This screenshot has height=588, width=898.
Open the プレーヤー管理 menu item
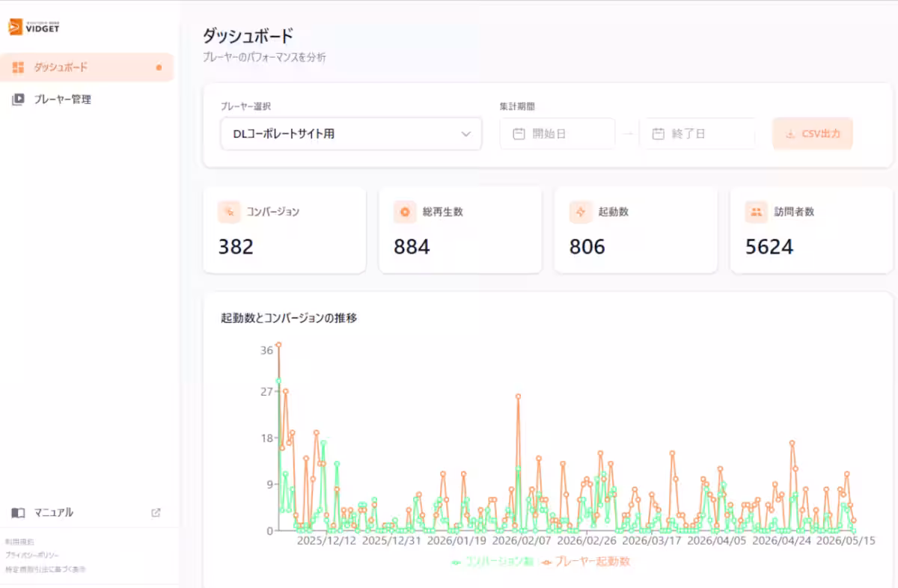click(x=87, y=99)
